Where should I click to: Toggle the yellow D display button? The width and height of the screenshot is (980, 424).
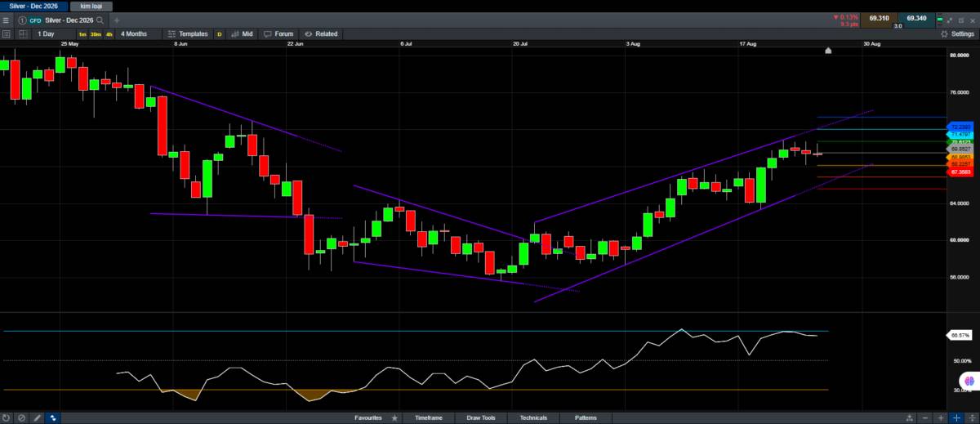click(219, 34)
